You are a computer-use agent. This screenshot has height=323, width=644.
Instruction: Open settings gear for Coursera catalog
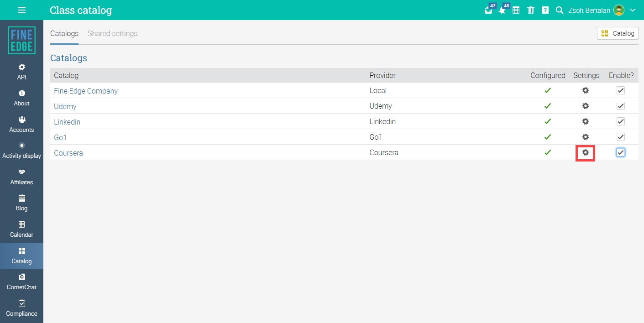[586, 152]
